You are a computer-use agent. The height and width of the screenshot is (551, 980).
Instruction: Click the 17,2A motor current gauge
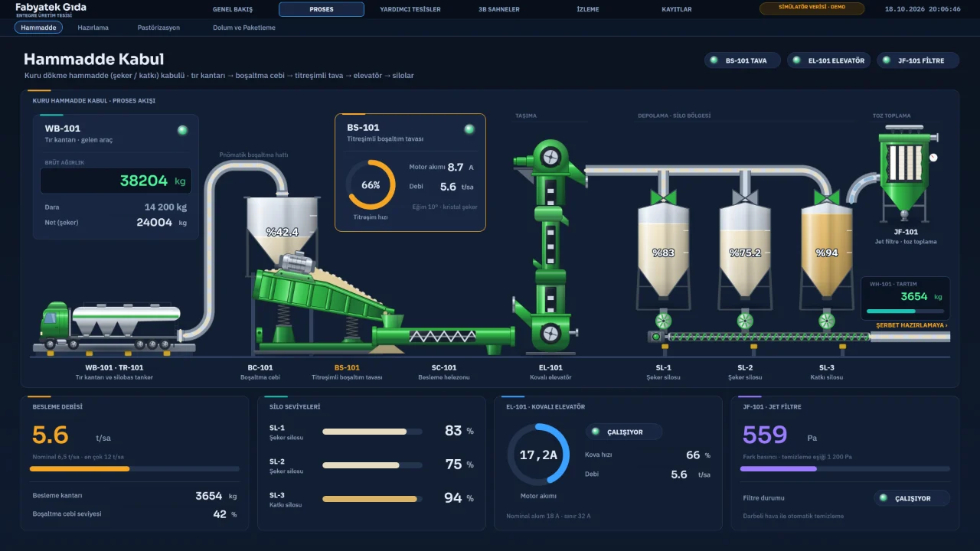[538, 455]
